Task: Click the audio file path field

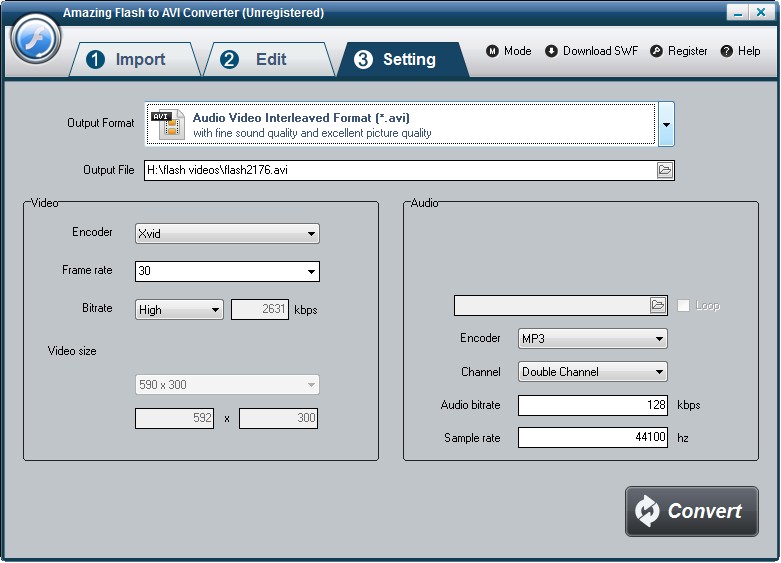Action: (552, 305)
